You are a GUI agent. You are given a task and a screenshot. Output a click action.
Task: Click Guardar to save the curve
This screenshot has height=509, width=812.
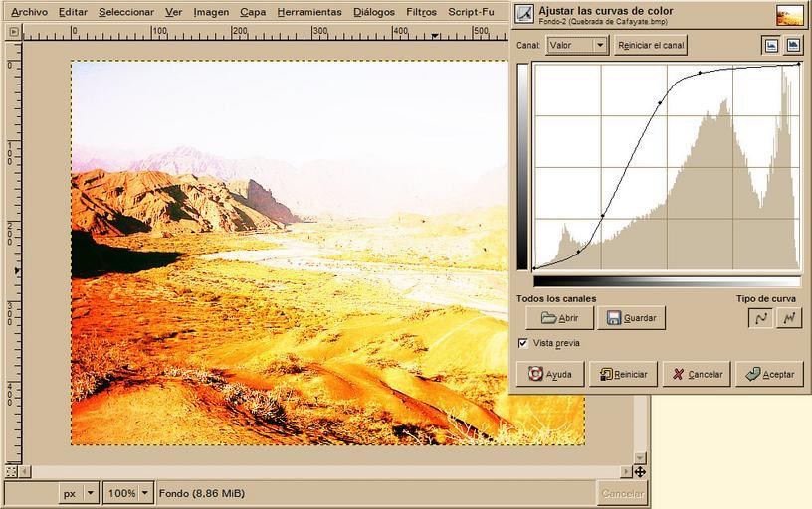tap(630, 318)
